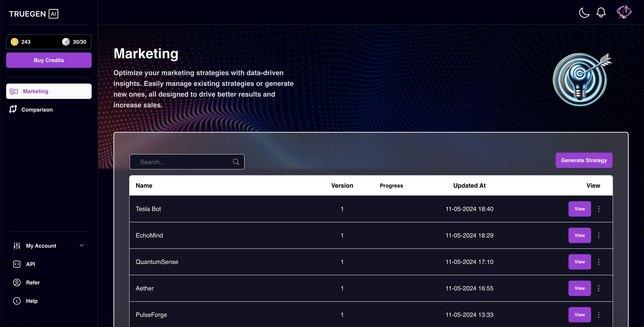This screenshot has height=327, width=644.
Task: Click the Generate Strategy button
Action: tap(584, 160)
